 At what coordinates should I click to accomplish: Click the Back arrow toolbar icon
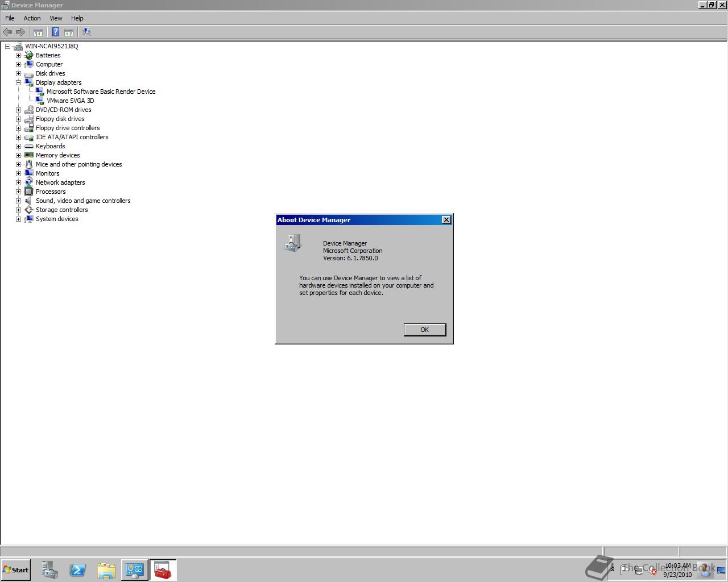[x=7, y=32]
